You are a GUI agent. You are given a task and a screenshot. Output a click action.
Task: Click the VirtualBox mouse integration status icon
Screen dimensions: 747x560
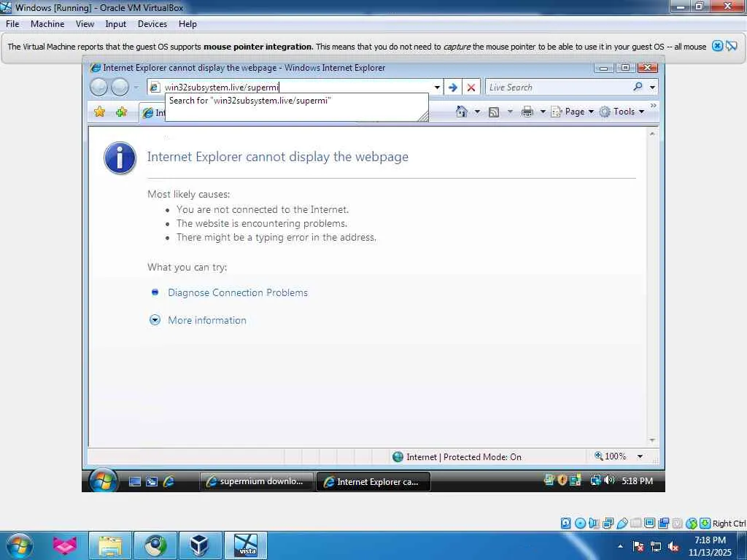coord(692,524)
